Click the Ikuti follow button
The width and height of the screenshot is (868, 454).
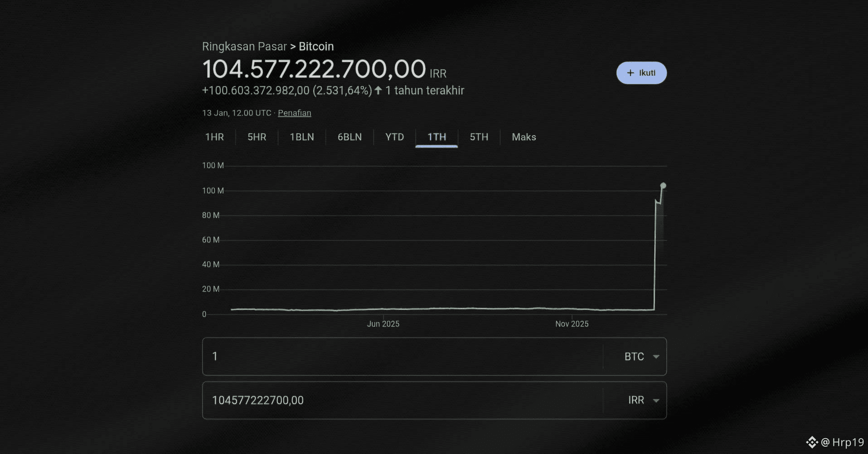coord(641,73)
